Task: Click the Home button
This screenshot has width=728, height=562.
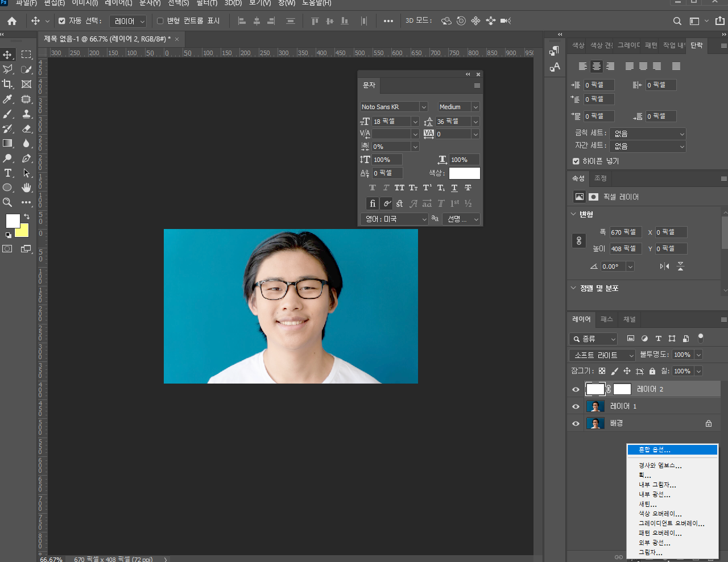Action: pos(12,21)
